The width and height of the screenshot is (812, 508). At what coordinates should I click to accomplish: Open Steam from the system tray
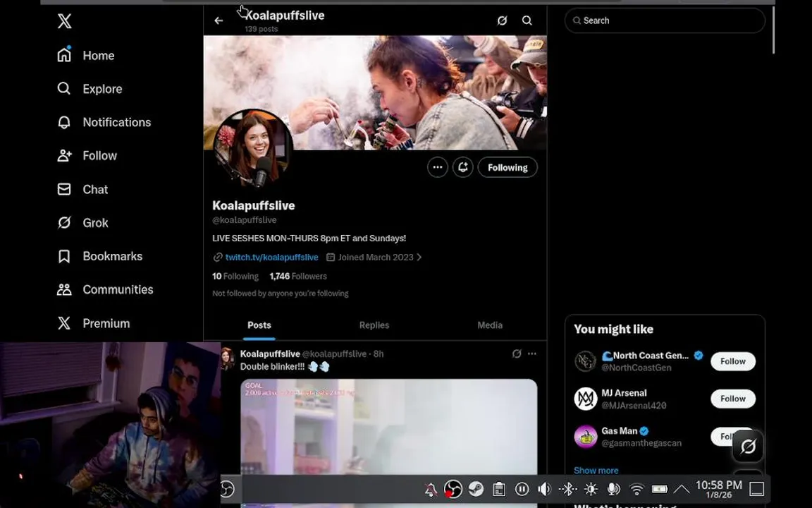[476, 489]
